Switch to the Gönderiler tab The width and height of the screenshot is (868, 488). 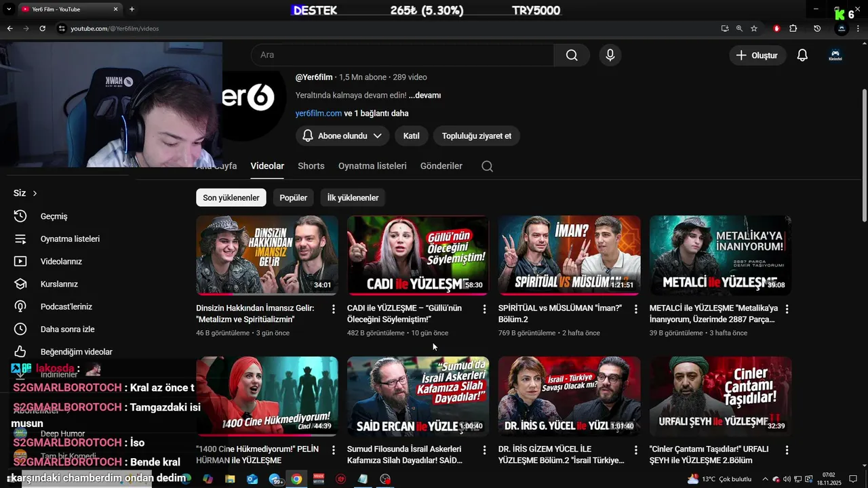coord(441,166)
